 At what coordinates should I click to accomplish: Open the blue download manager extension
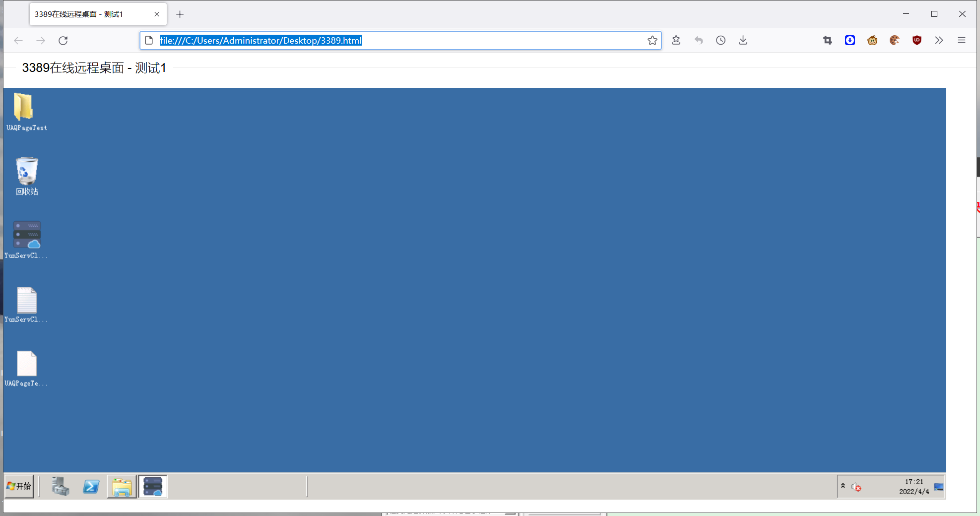[x=850, y=40]
